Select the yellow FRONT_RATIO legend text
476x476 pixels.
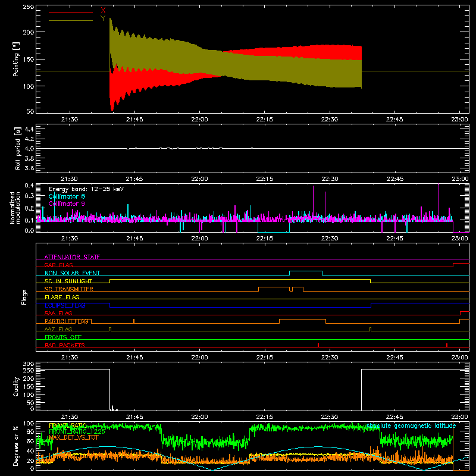point(68,425)
